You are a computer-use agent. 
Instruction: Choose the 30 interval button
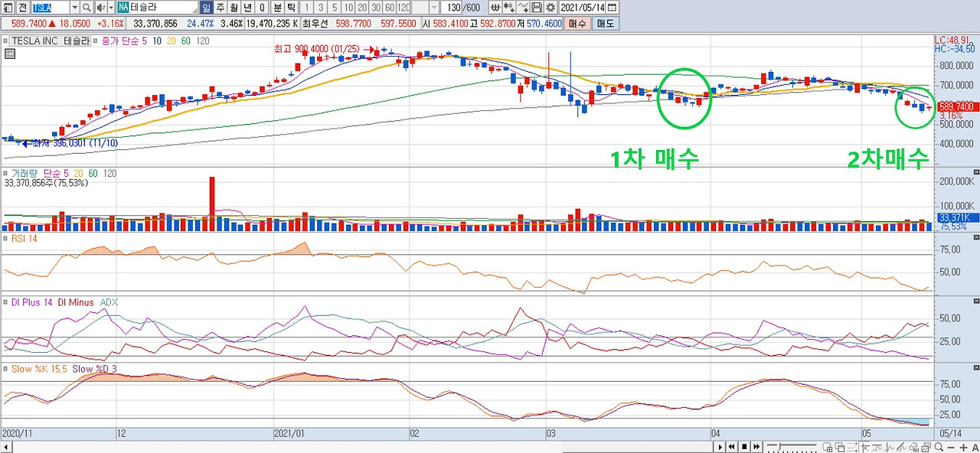click(376, 8)
